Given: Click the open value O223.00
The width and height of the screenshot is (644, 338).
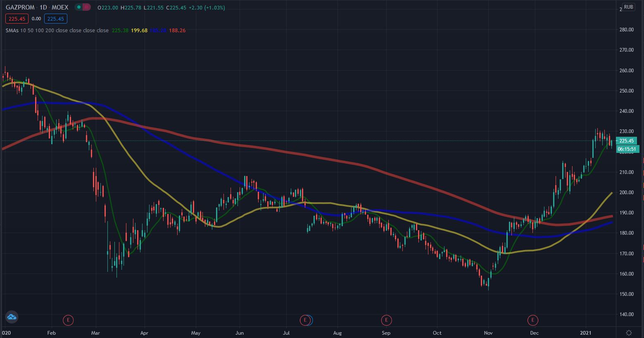Looking at the screenshot, I should [108, 8].
